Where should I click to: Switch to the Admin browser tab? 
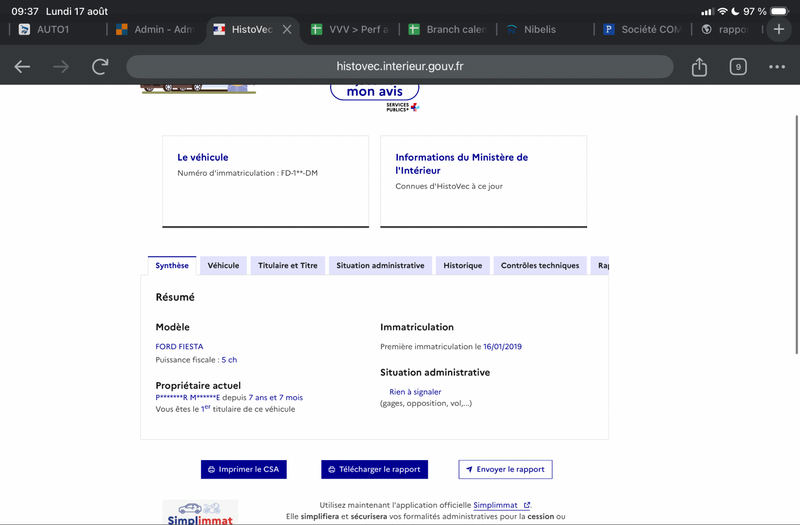tap(156, 30)
